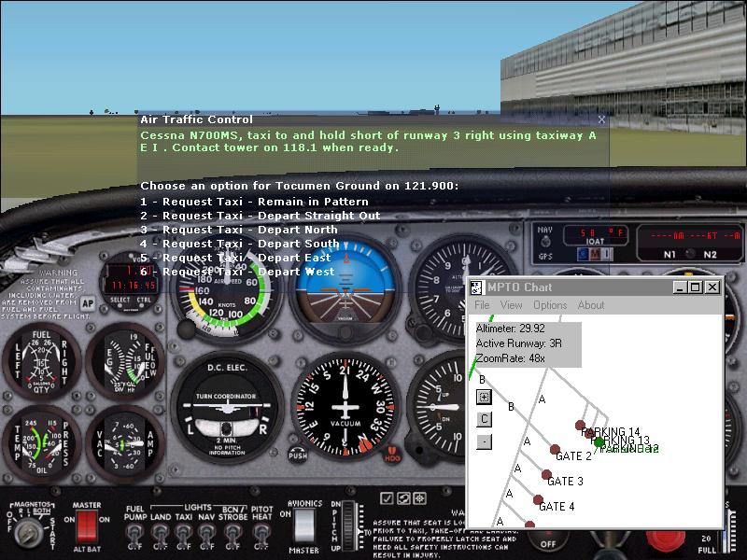Choose Request Taxi - Depart North
Viewport: 747px width, 560px height.
[x=239, y=230]
